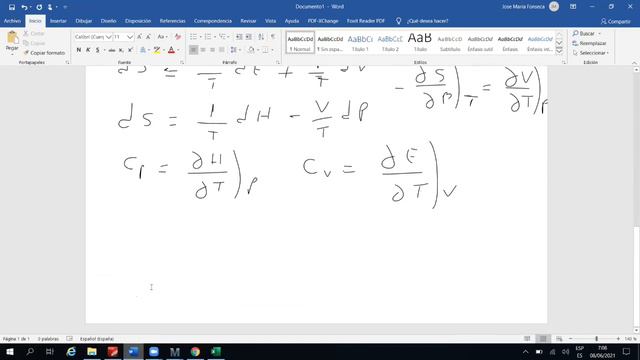Open line spacing options
This screenshot has height=360, width=640.
[234, 50]
